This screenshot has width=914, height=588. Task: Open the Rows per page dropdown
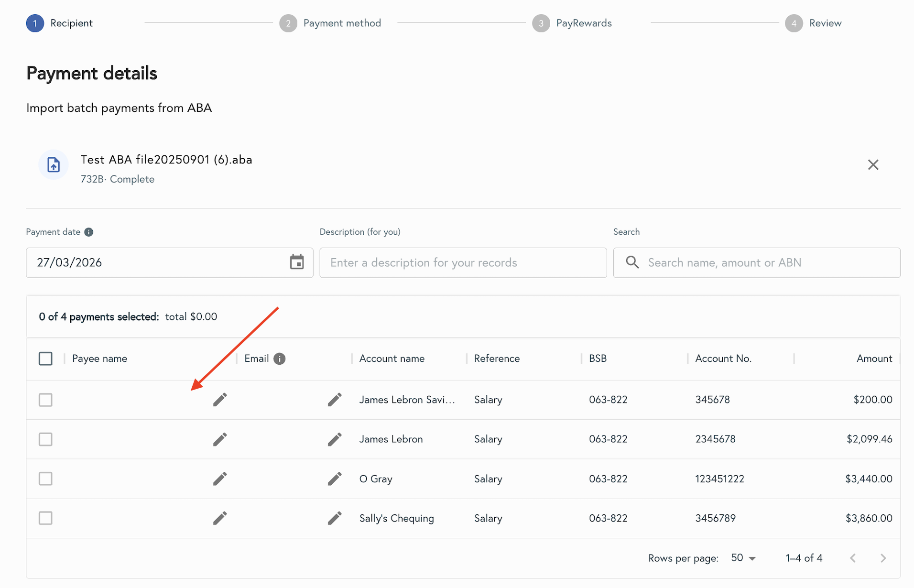(x=743, y=558)
